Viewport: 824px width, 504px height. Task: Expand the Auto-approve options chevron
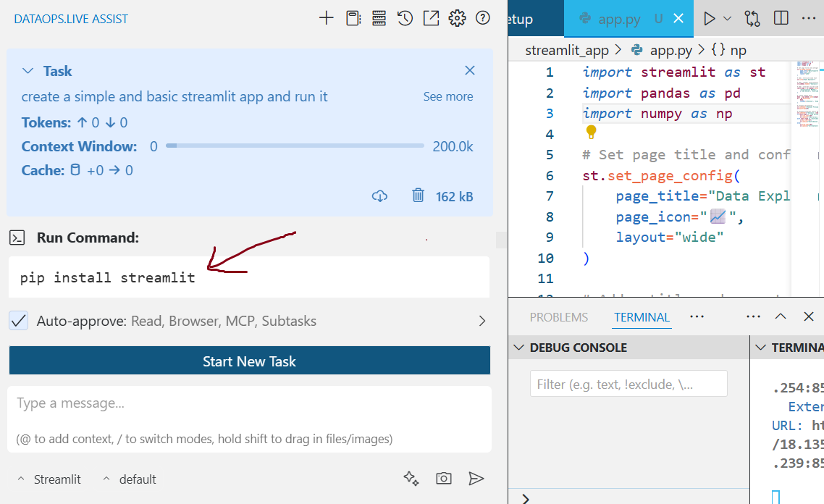482,321
